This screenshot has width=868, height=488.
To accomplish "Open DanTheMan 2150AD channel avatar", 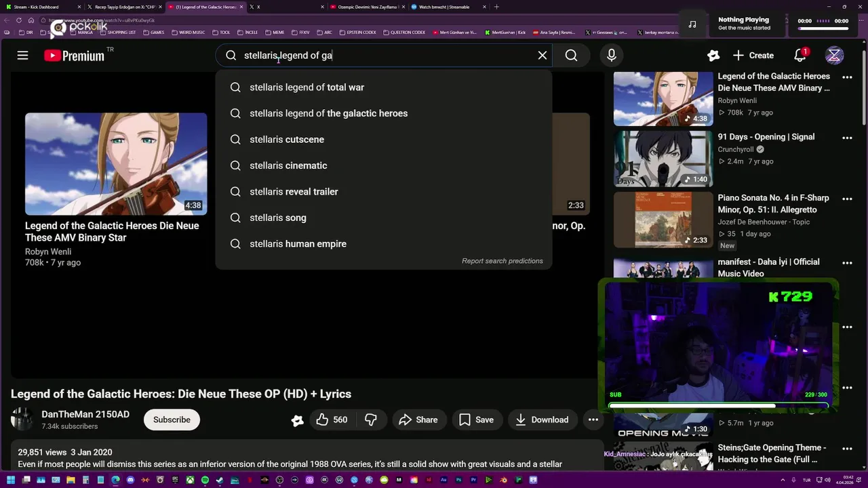I will click(22, 420).
